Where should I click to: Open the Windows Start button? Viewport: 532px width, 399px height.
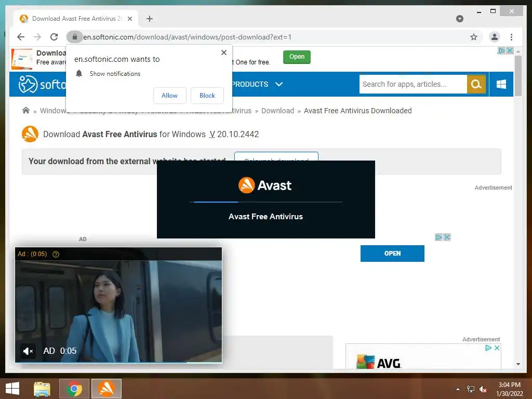[x=12, y=389]
